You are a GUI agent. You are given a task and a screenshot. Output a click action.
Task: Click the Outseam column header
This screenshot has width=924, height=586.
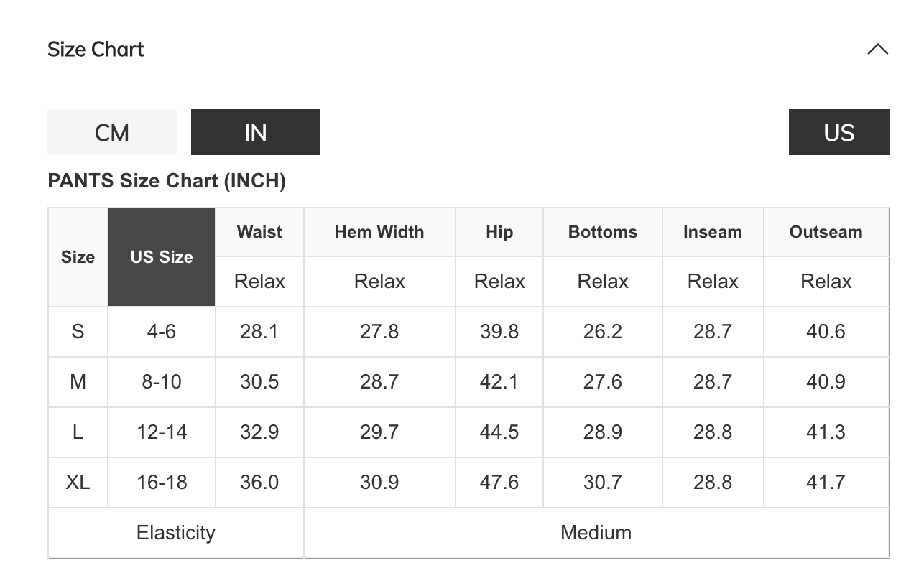(x=826, y=232)
